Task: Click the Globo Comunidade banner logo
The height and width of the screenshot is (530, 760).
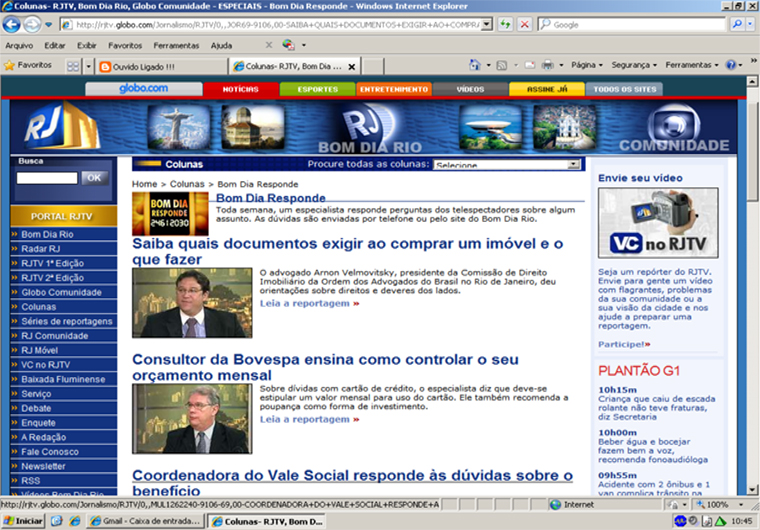Action: 674,129
